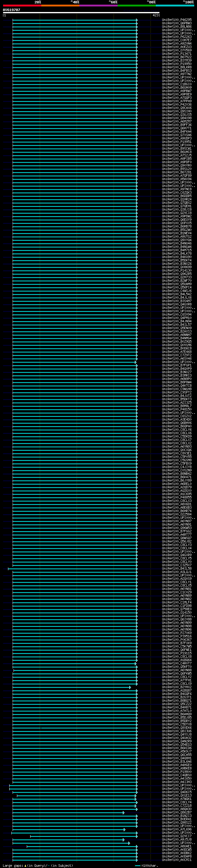
Task: Select hit label UniRef100_C6SV94
Action: [177, 315]
